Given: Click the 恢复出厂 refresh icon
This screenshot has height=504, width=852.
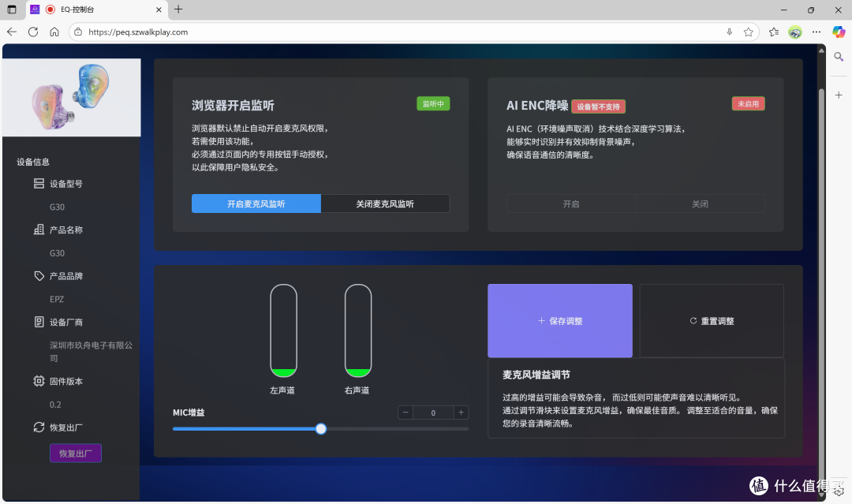Looking at the screenshot, I should click(39, 427).
